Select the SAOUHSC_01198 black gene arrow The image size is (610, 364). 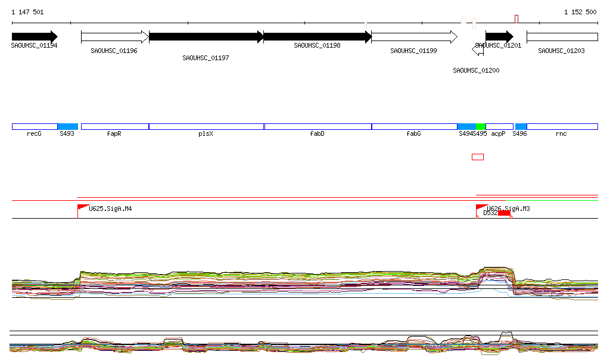click(x=317, y=37)
